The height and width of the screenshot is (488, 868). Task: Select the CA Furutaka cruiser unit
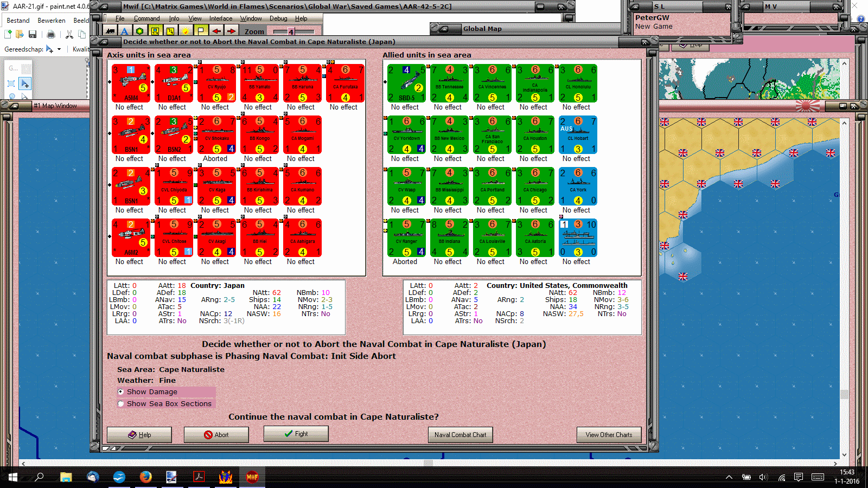coord(345,83)
